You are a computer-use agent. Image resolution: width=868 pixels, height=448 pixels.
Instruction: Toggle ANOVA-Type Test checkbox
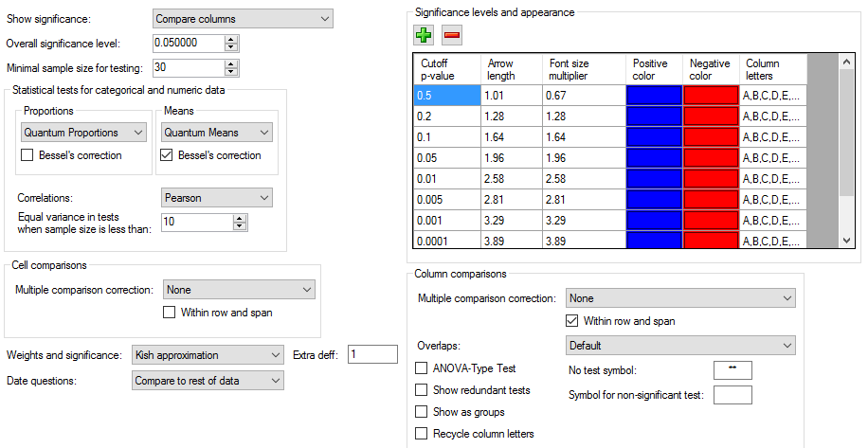click(x=422, y=368)
